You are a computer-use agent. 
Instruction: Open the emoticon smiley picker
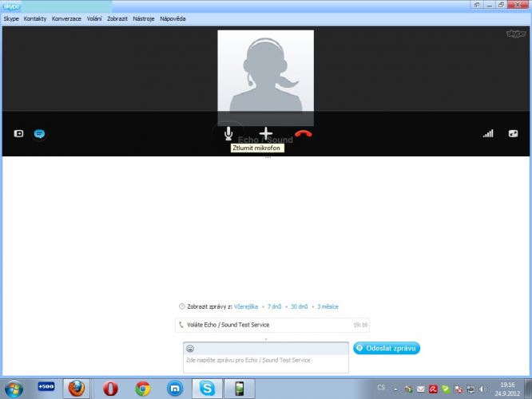pyautogui.click(x=190, y=349)
